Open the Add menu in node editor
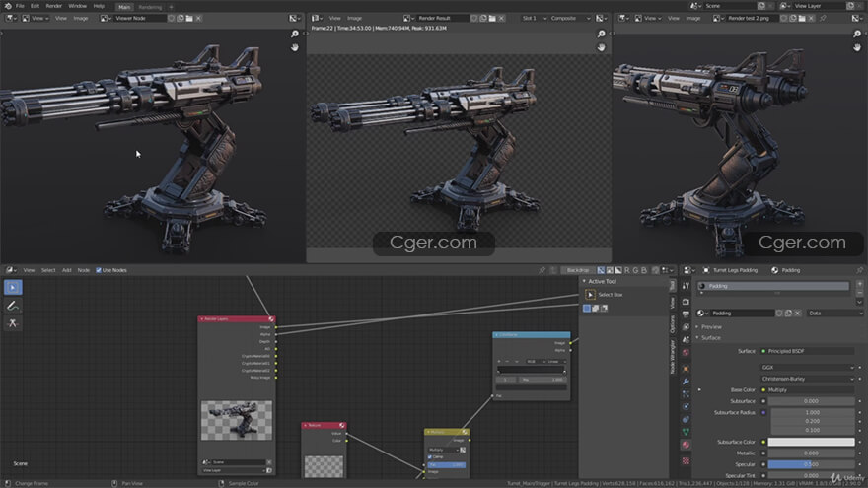Image resolution: width=868 pixels, height=488 pixels. point(66,270)
